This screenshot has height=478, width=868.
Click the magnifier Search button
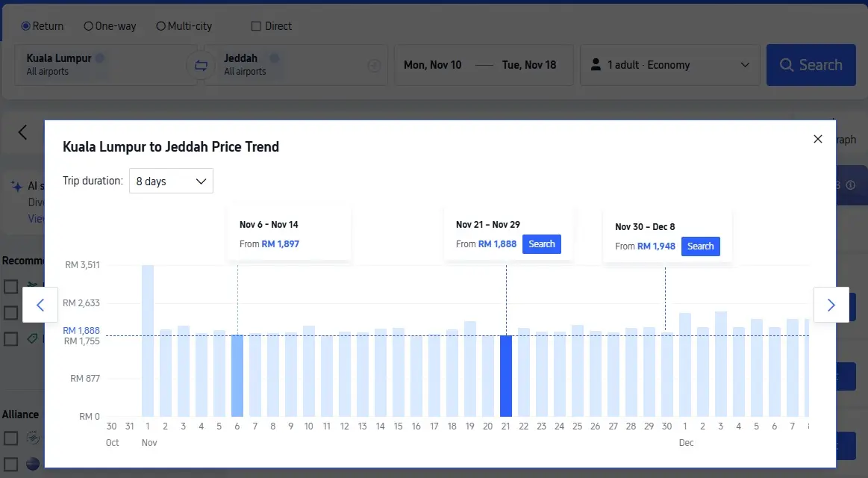pos(811,65)
